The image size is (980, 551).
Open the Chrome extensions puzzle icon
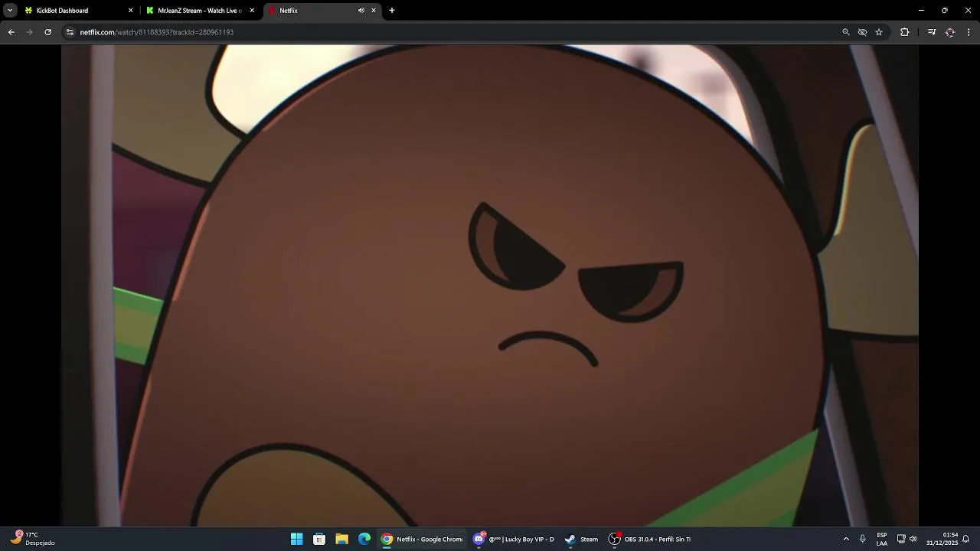(904, 32)
